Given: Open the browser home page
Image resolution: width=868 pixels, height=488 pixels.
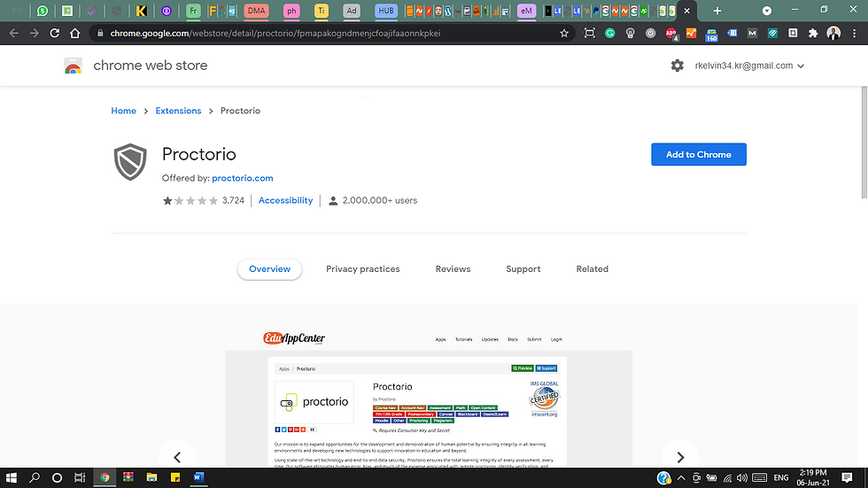Looking at the screenshot, I should (74, 33).
